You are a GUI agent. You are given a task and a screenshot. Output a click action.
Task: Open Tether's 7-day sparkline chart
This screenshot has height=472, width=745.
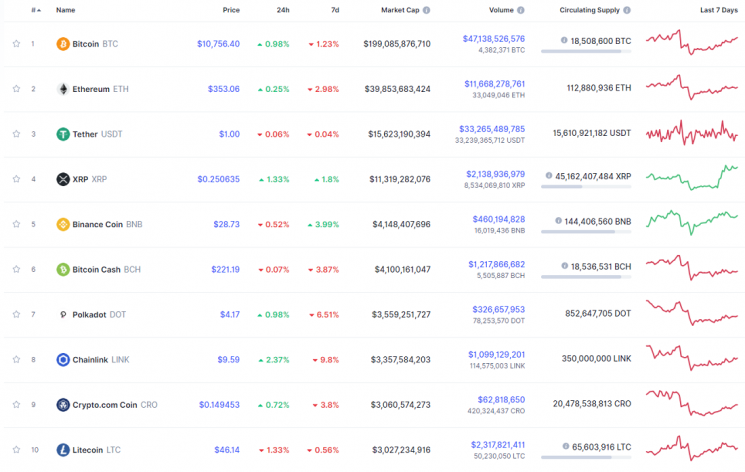coord(692,133)
